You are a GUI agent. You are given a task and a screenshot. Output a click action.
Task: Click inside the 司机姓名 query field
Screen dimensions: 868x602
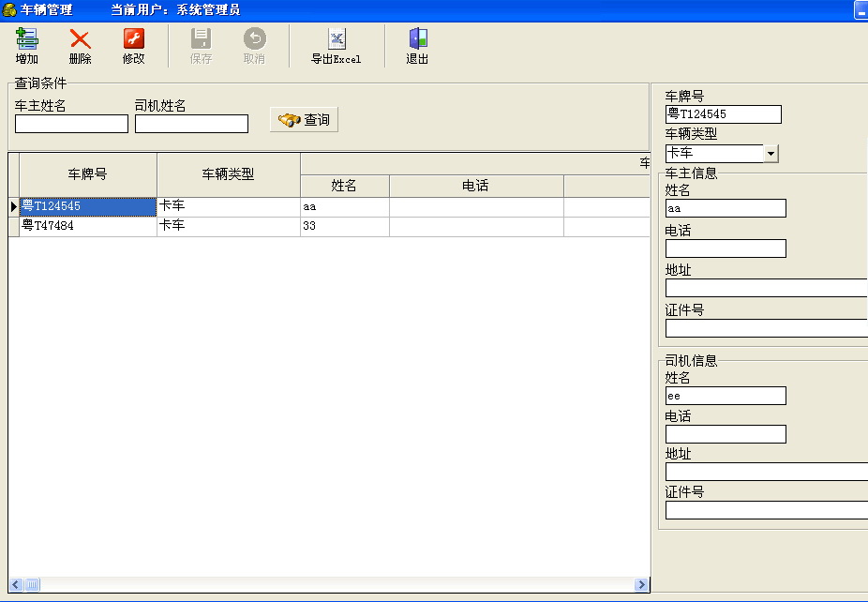pyautogui.click(x=191, y=123)
